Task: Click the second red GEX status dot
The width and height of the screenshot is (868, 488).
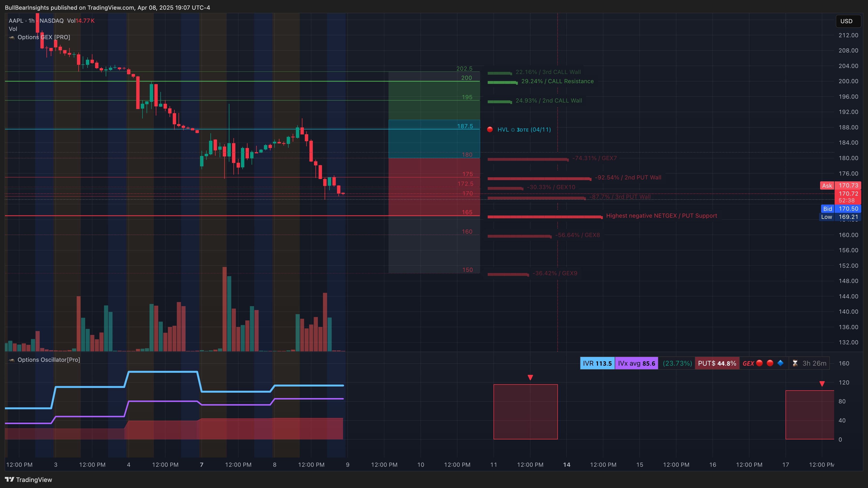Action: coord(770,363)
